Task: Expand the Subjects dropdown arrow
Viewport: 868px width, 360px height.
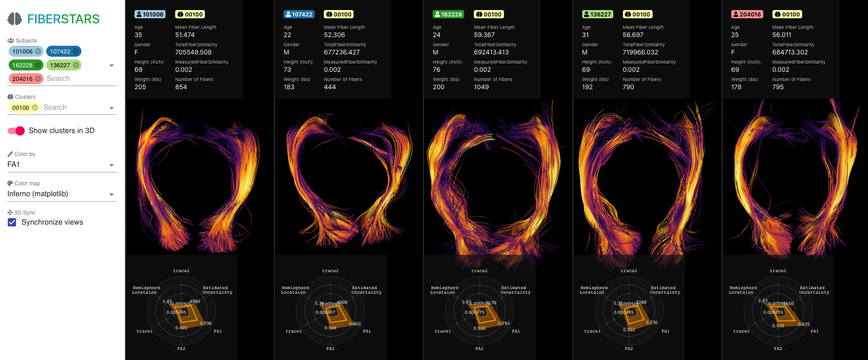Action: coord(112,65)
